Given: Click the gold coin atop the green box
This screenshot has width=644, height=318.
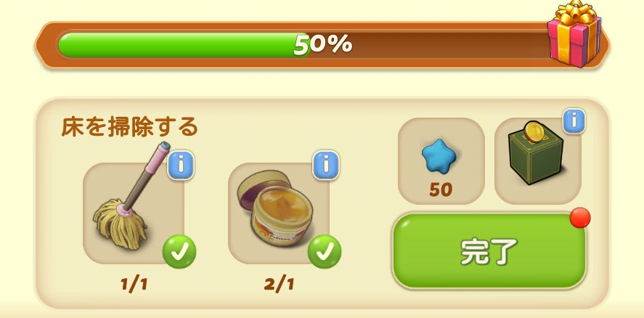Looking at the screenshot, I should (x=534, y=131).
